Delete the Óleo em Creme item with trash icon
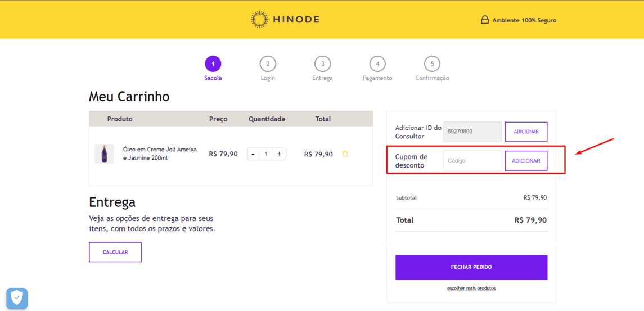This screenshot has height=311, width=644. coord(345,154)
